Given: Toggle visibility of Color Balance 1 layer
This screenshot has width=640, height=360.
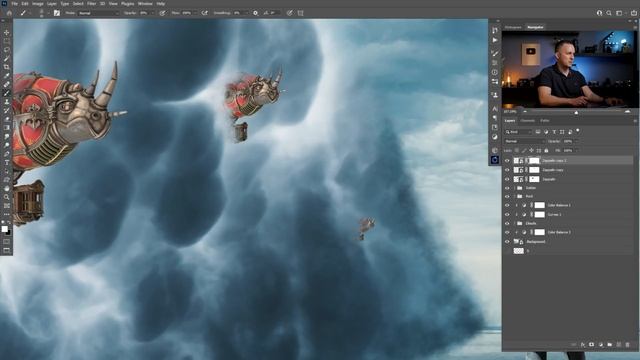Looking at the screenshot, I should tap(507, 205).
